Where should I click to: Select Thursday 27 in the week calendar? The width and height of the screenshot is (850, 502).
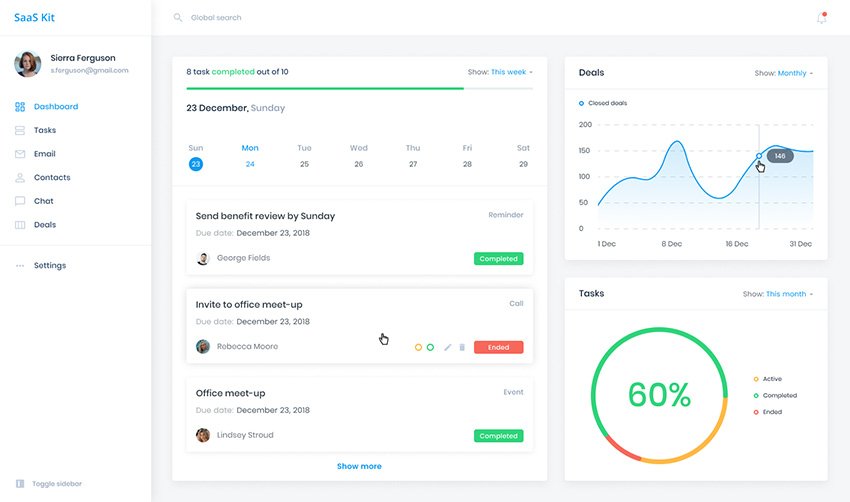[413, 164]
